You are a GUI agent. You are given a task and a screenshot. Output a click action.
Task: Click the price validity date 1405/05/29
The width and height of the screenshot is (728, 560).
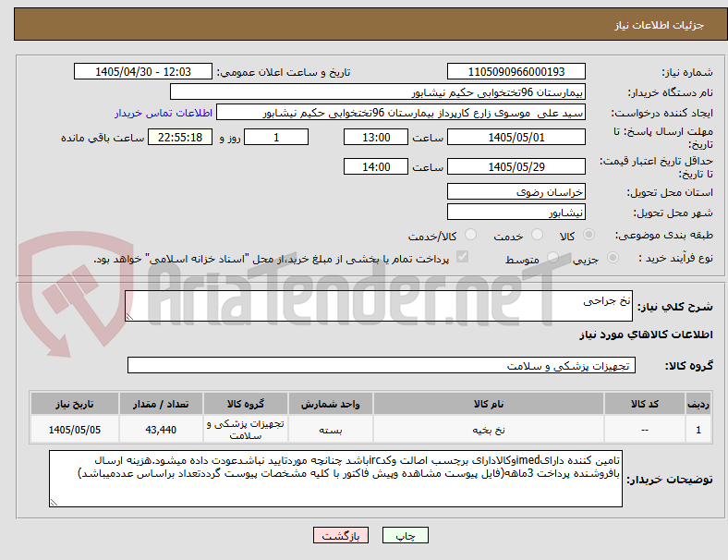(516, 166)
